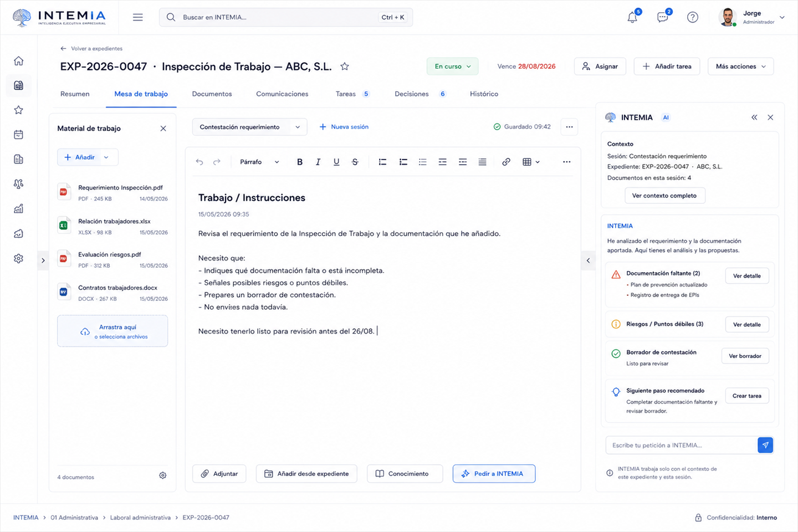Focus the Buscar en INTEMIA search field

pos(286,17)
